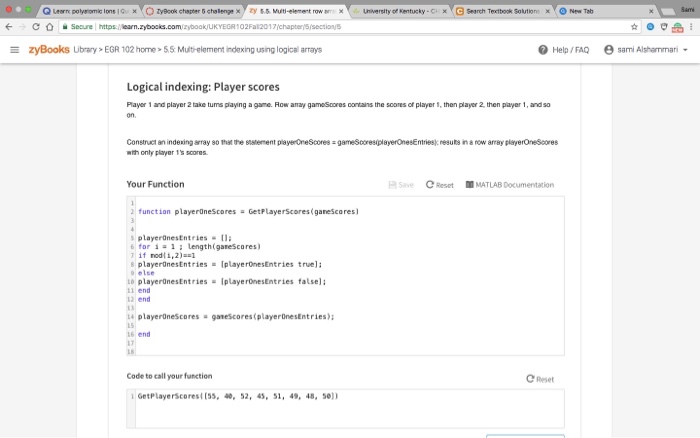The image size is (700, 438).
Task: Click the Library breadcrumb link
Action: 85,50
